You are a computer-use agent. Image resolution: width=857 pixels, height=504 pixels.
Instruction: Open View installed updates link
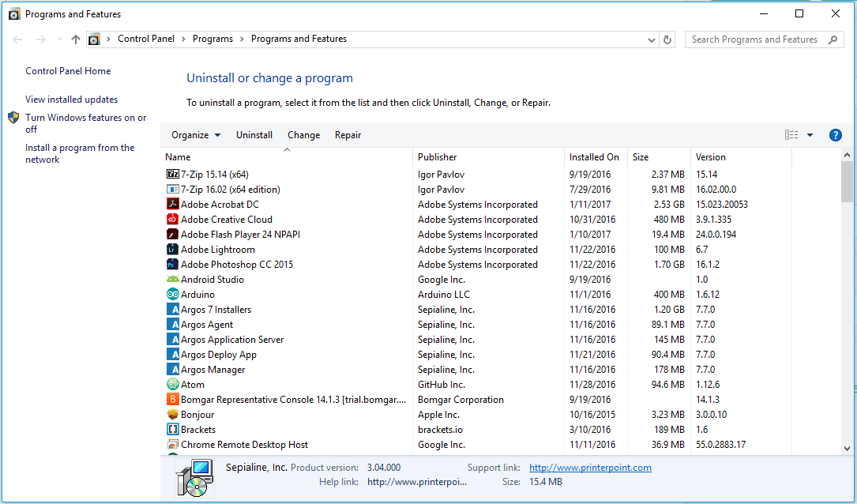click(71, 100)
